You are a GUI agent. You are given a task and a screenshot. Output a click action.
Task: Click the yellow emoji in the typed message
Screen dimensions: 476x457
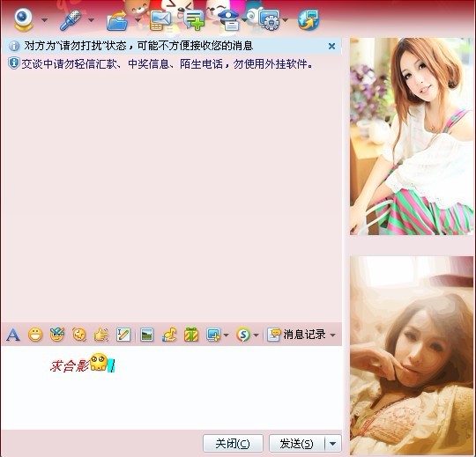(x=99, y=362)
